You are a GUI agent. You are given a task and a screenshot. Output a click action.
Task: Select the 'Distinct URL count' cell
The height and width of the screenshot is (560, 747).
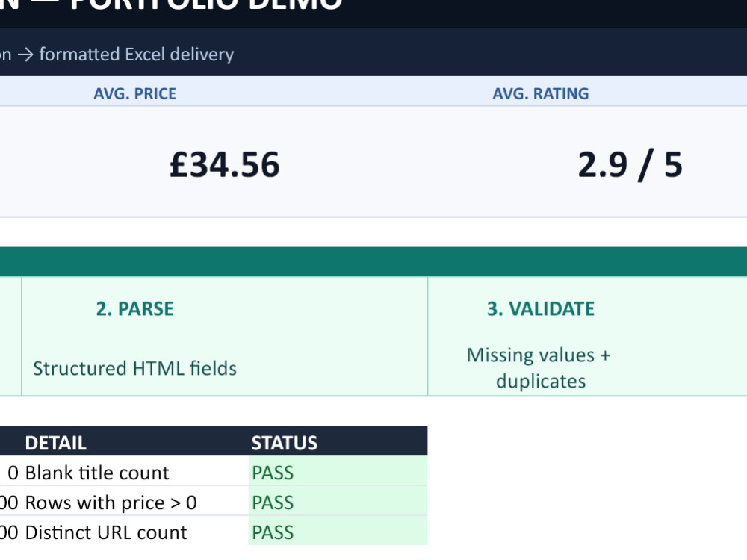coord(106,533)
